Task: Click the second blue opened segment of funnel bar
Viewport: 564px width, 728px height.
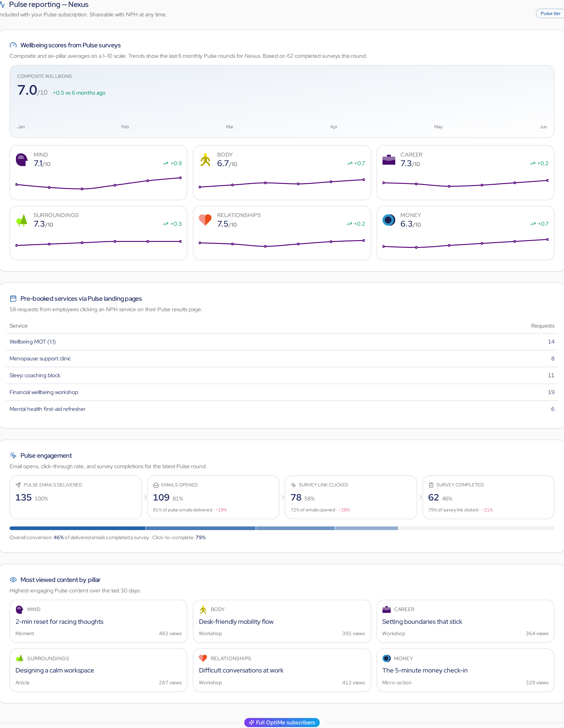Action: [201, 528]
